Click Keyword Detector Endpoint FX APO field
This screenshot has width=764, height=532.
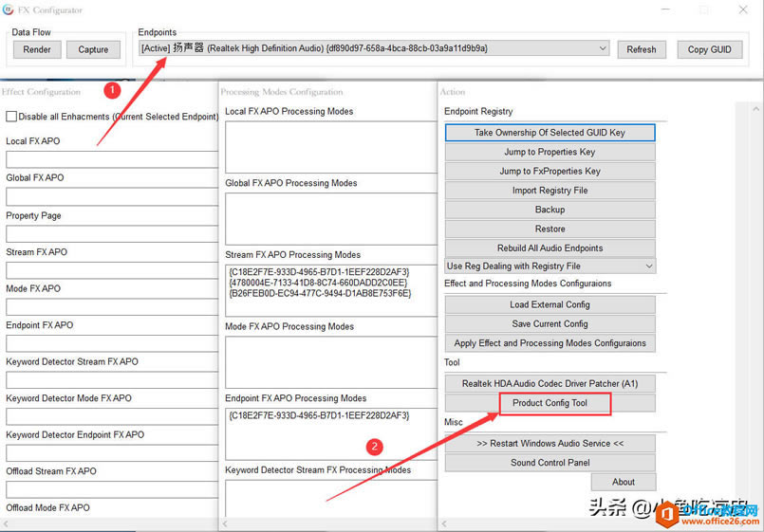(x=112, y=452)
